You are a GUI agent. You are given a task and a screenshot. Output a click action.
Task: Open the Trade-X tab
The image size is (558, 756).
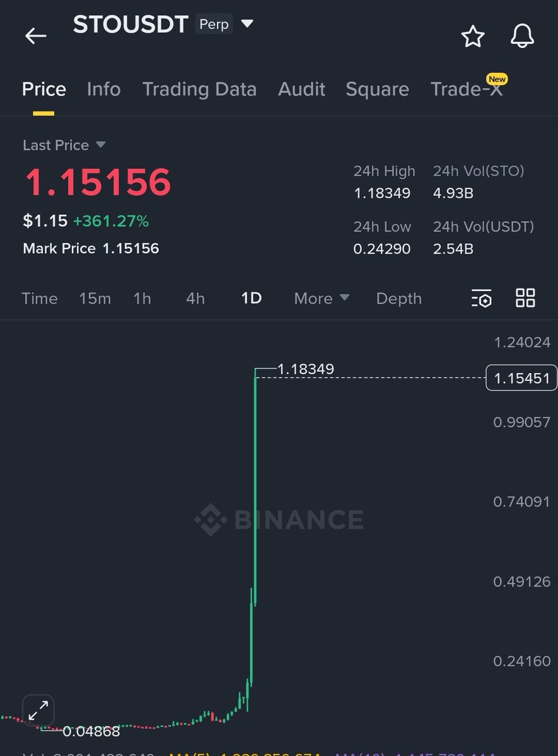[467, 89]
